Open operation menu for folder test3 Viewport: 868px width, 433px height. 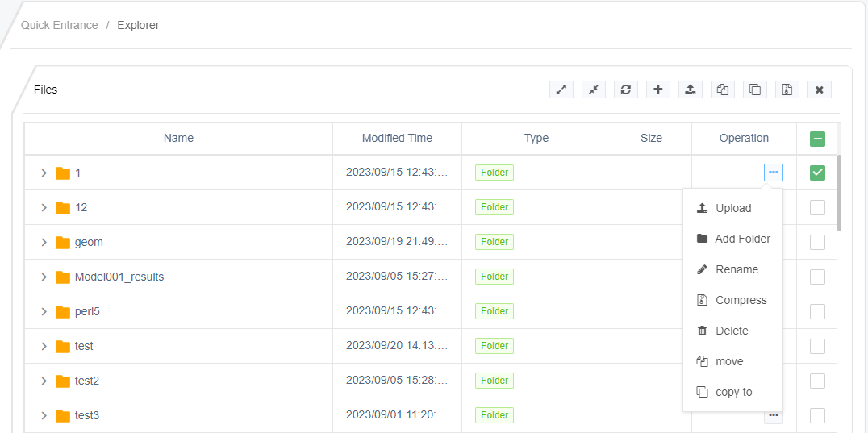(x=774, y=414)
